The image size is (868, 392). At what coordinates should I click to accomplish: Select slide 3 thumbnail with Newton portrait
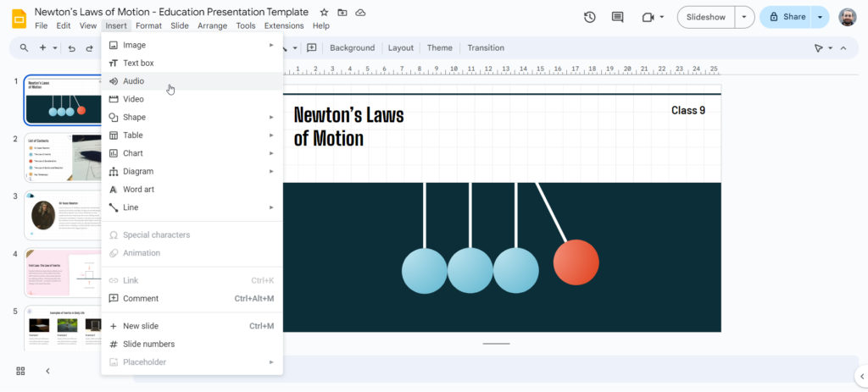(x=63, y=215)
